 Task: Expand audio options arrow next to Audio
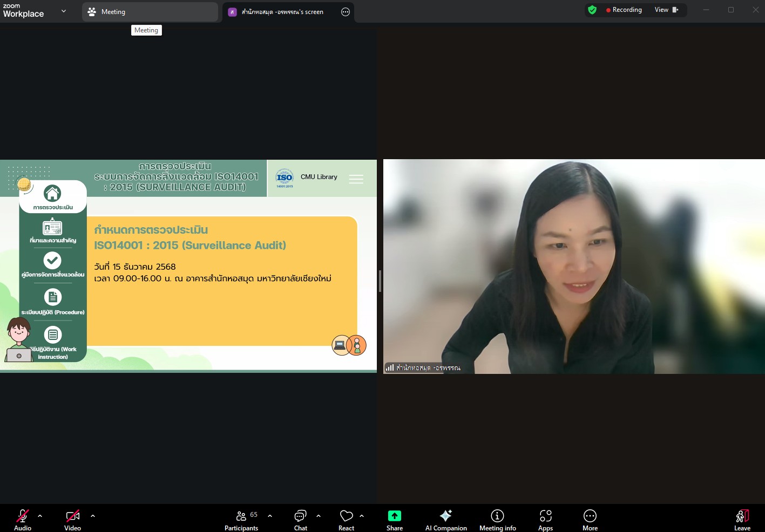pyautogui.click(x=40, y=516)
